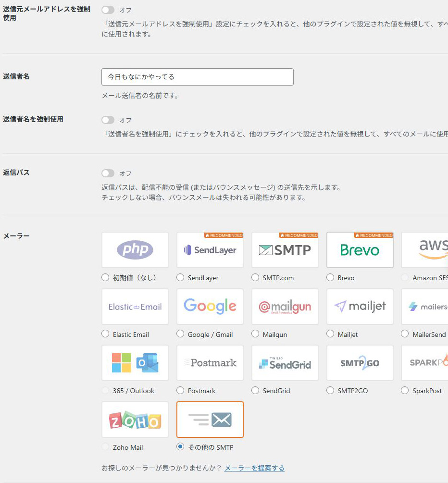This screenshot has width=448, height=483.
Task: Click the SMTP2GO logo card
Action: [360, 363]
